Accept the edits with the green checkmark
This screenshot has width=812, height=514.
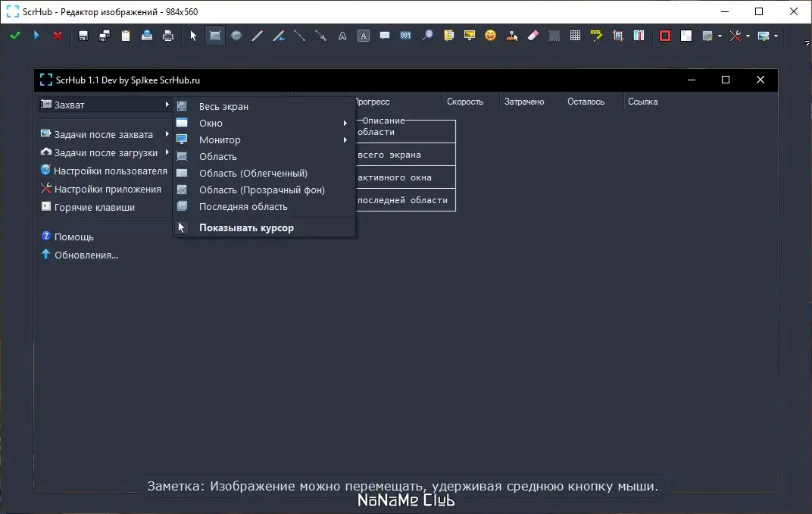pyautogui.click(x=15, y=36)
